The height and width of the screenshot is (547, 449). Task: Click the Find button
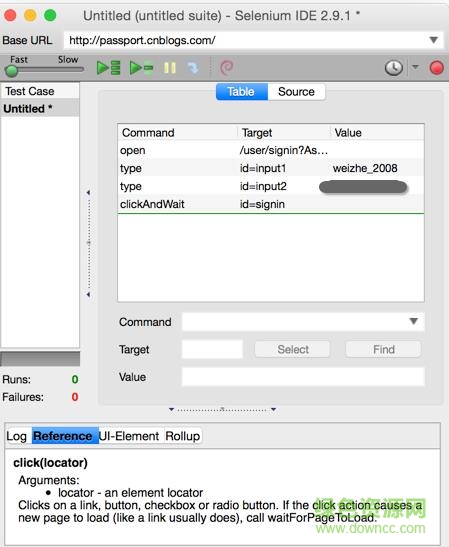383,349
